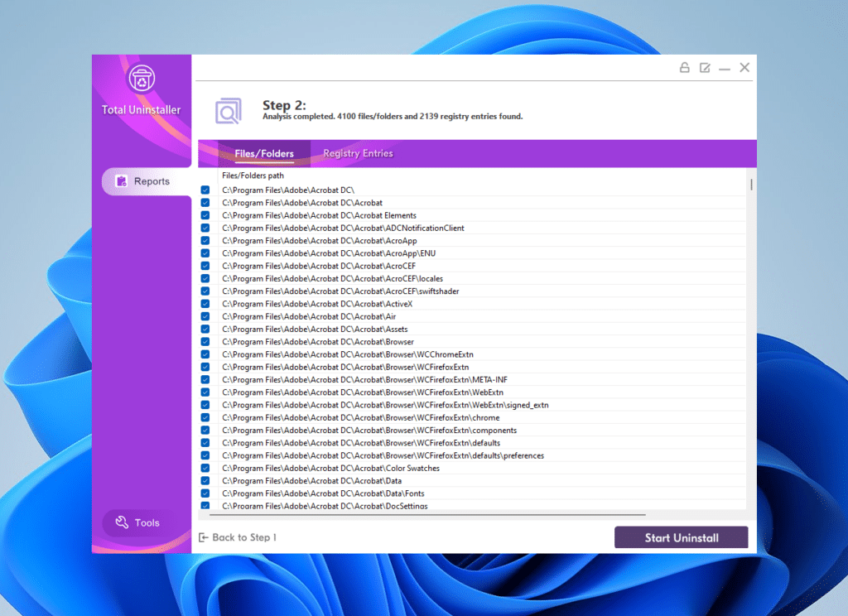The width and height of the screenshot is (848, 616).
Task: Toggle checkbox for Acrobat\ActiveX row
Action: [205, 304]
